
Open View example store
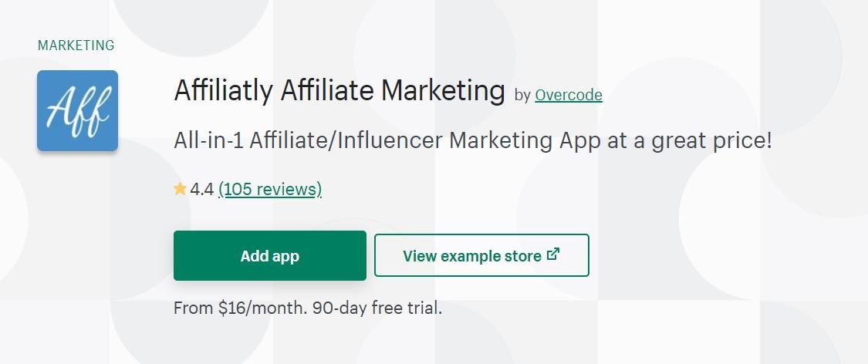pos(481,255)
